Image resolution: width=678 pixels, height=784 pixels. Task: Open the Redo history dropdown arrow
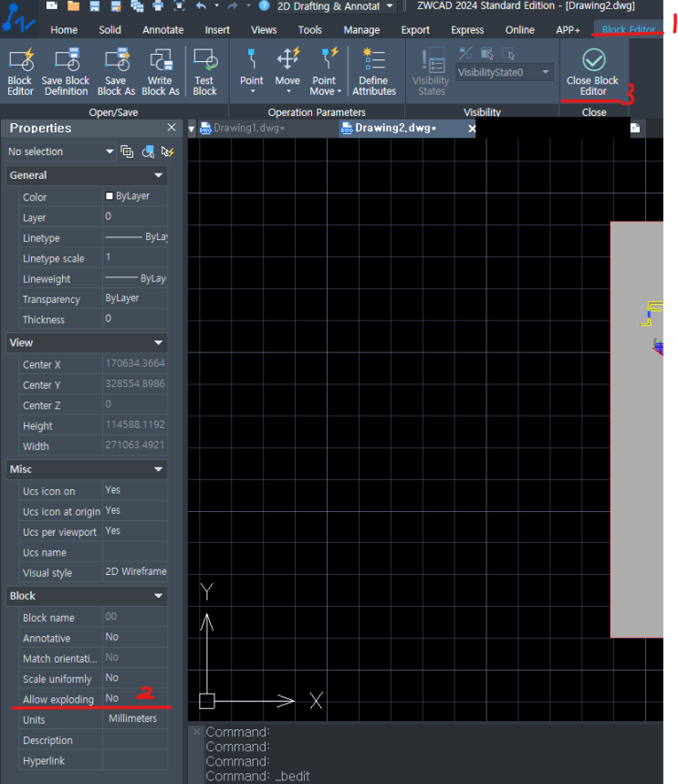(248, 5)
